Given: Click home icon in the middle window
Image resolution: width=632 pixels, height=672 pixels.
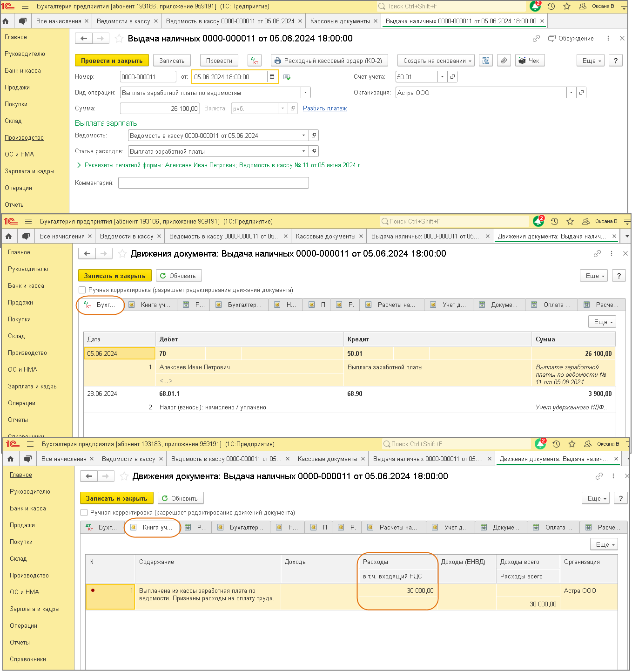Looking at the screenshot, I should (x=9, y=236).
